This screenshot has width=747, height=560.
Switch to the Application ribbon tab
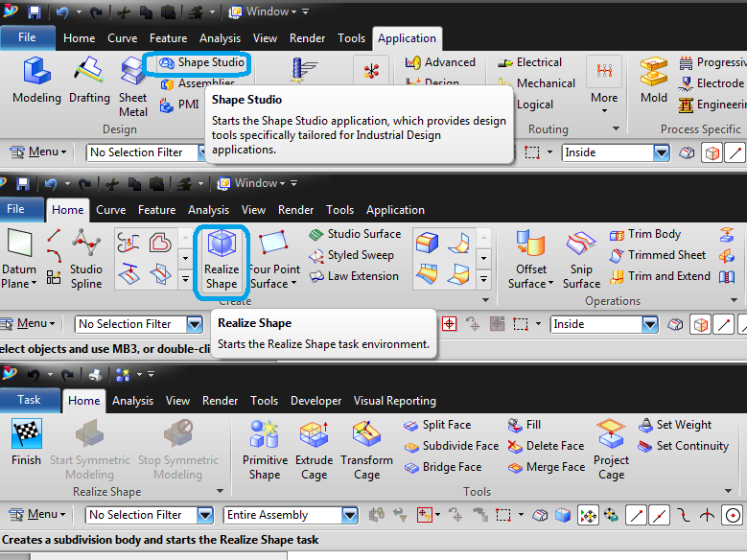pyautogui.click(x=407, y=38)
